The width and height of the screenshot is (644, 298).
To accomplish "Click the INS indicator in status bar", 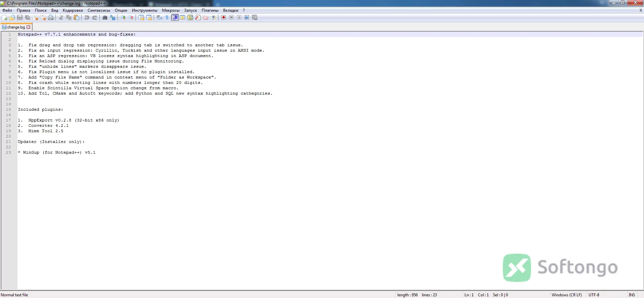I will [632, 295].
